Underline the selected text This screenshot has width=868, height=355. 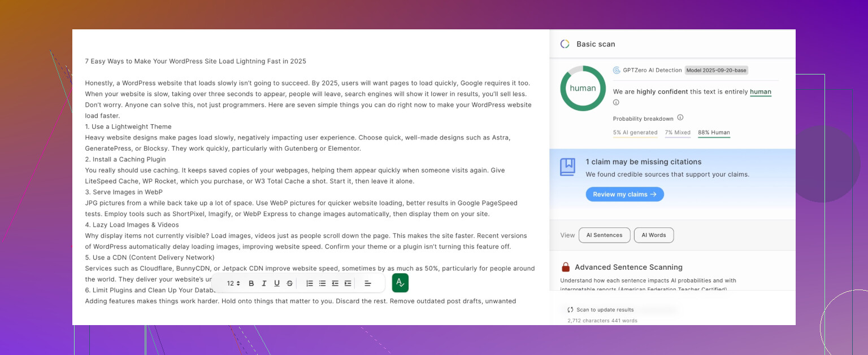pos(277,283)
